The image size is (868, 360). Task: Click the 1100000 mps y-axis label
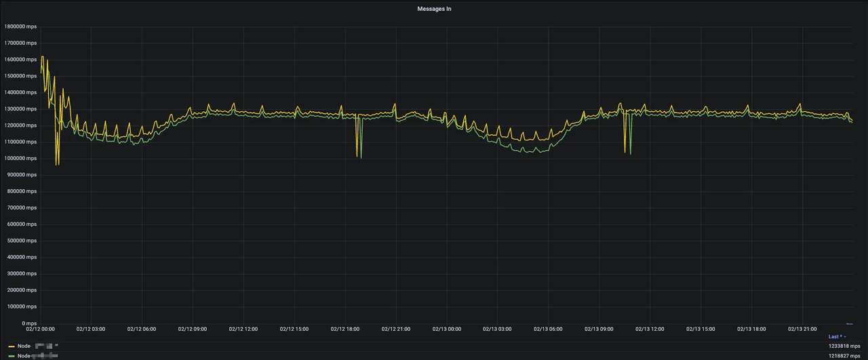[x=20, y=142]
